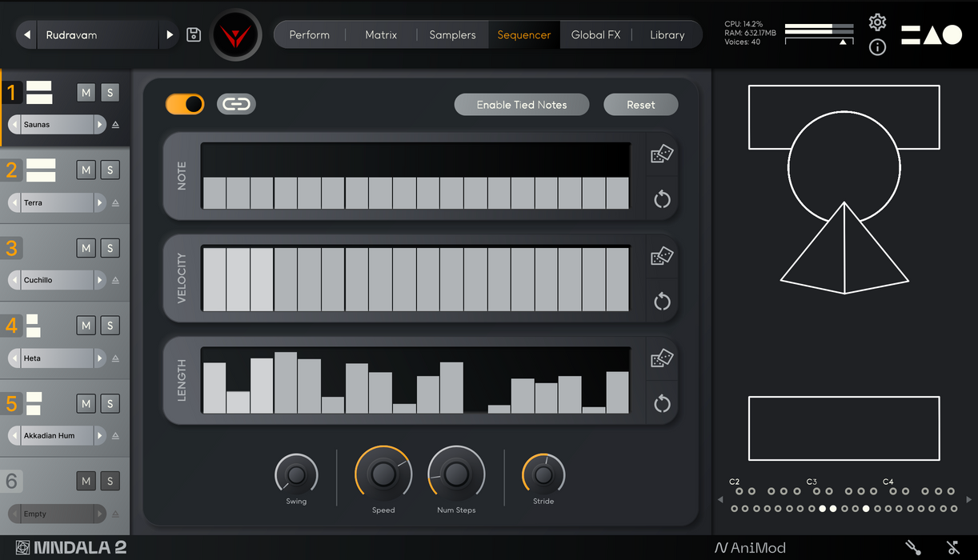The width and height of the screenshot is (978, 560).
Task: Randomize the LENGTH row with dice icon
Action: tap(662, 358)
